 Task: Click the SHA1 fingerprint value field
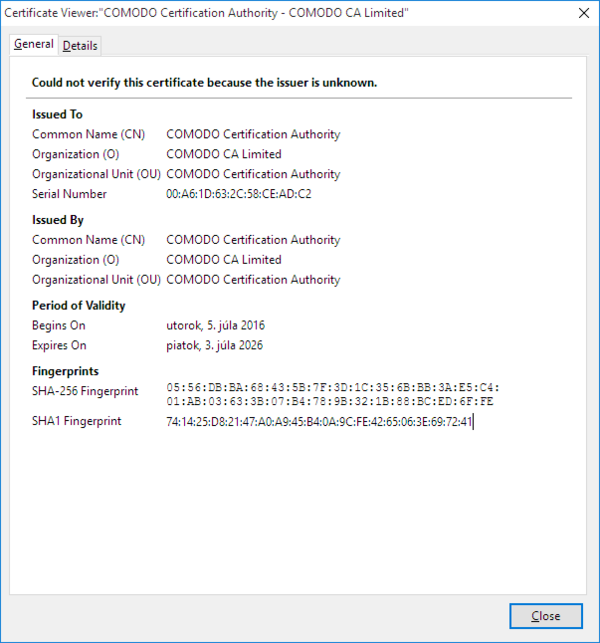point(319,422)
